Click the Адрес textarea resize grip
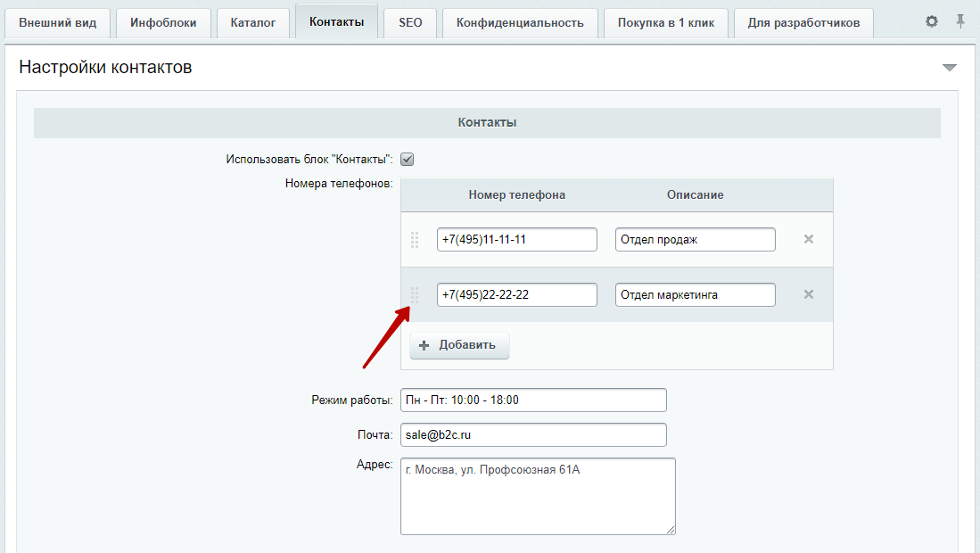980x553 pixels. tap(671, 530)
